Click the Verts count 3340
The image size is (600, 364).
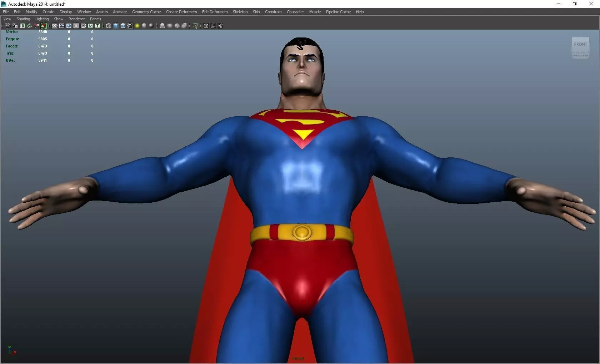coord(42,32)
